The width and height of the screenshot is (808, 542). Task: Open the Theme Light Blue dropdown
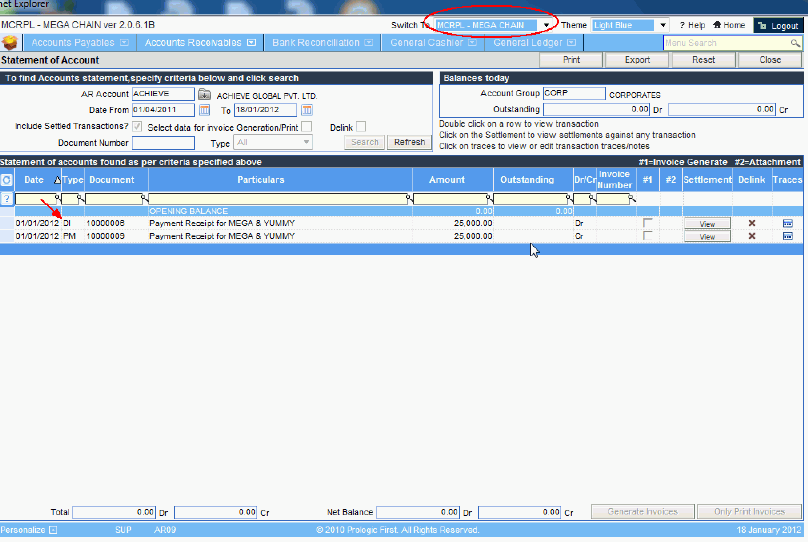pos(662,25)
